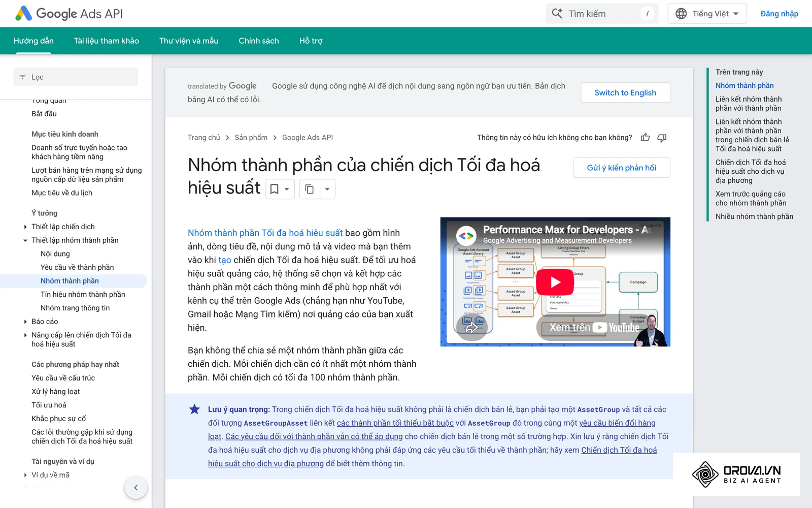This screenshot has width=812, height=508.
Task: Select Yêu cầu về thành phần item
Action: pos(77,267)
